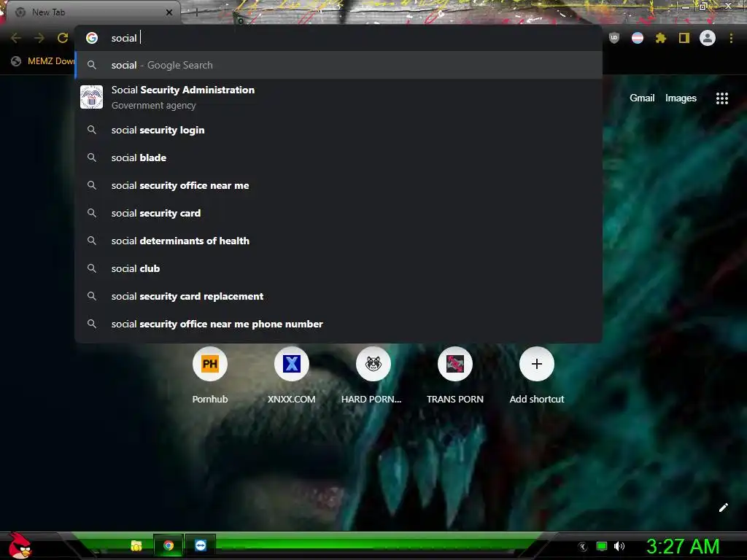Choose 'social determinants of health' suggestion
747x560 pixels.
338,241
